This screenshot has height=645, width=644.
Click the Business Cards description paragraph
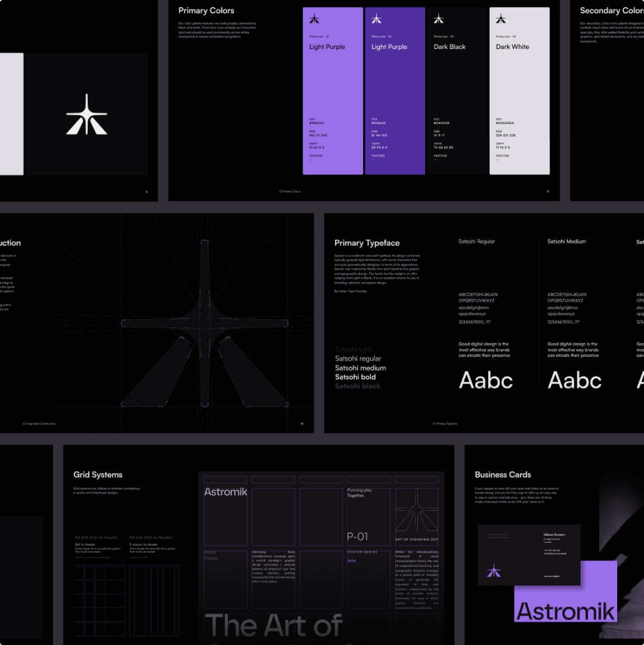[517, 495]
